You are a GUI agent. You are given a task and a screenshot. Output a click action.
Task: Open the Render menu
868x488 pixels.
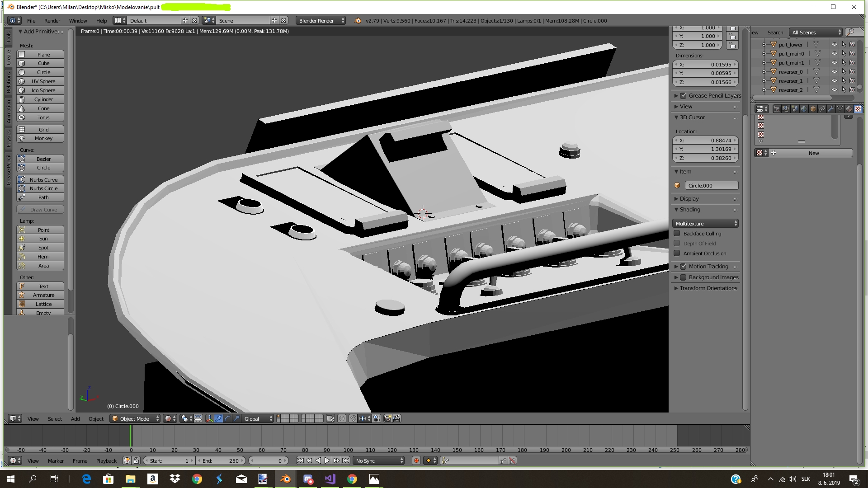coord(52,21)
